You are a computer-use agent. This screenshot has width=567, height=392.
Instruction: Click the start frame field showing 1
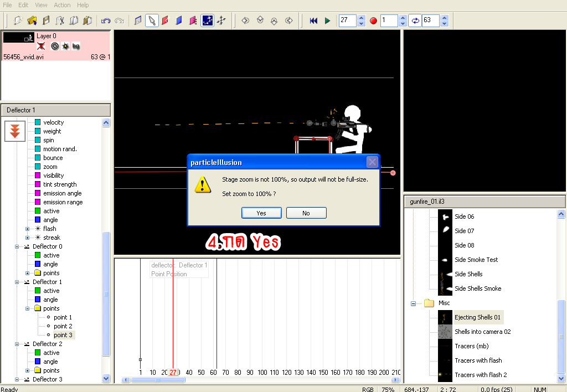point(389,20)
